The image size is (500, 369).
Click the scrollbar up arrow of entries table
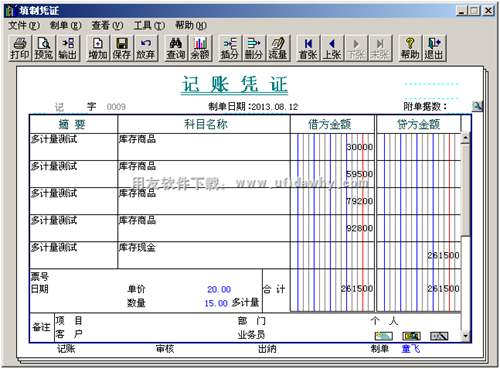pos(465,138)
